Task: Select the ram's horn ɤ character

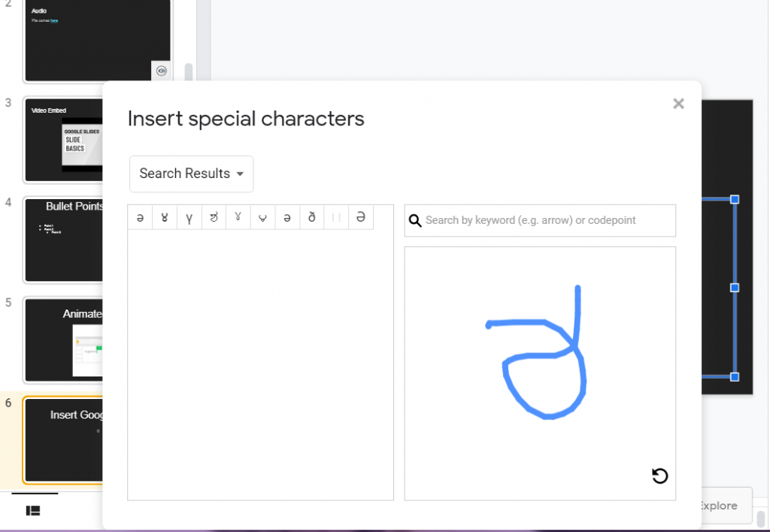Action: (x=165, y=217)
